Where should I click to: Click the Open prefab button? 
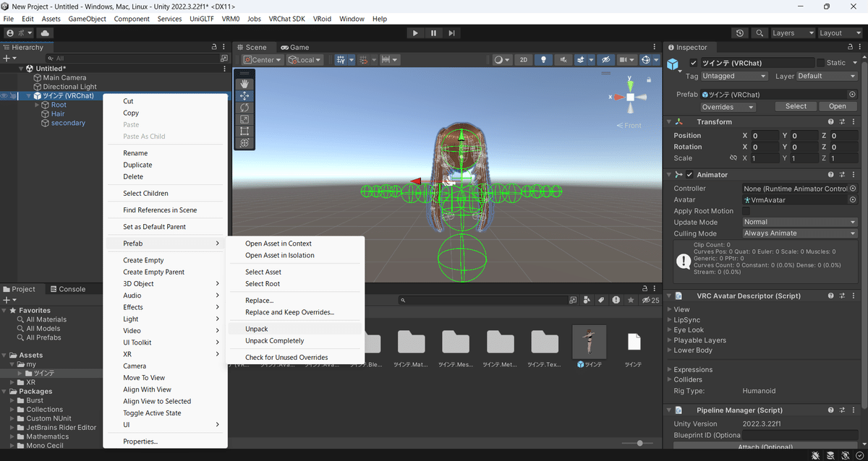point(838,106)
